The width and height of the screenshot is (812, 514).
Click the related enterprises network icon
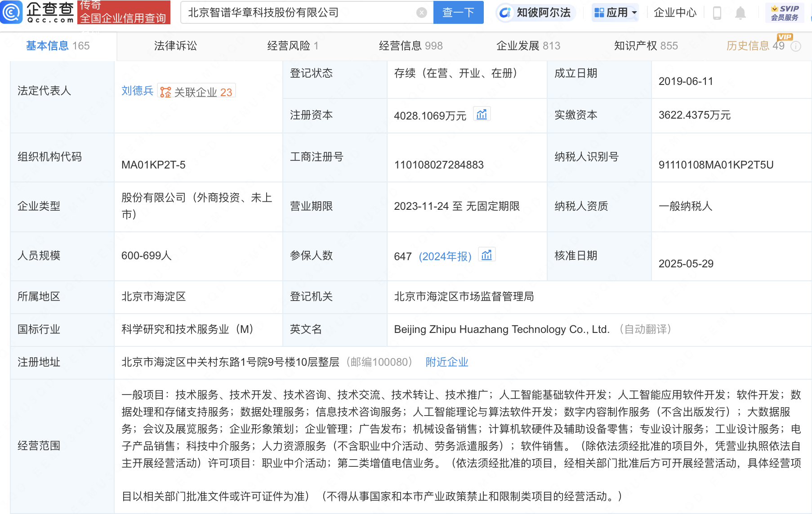pyautogui.click(x=165, y=92)
